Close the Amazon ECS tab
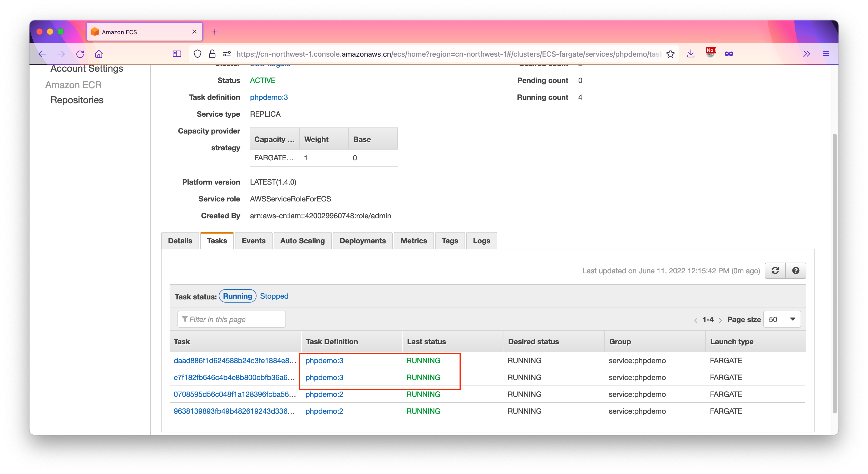The height and width of the screenshot is (474, 868). pyautogui.click(x=194, y=32)
